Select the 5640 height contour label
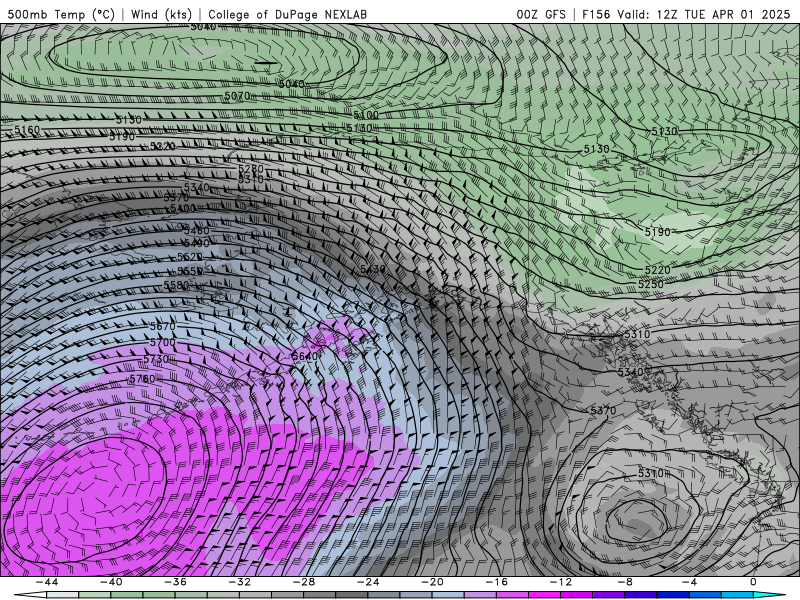The width and height of the screenshot is (800, 600). pos(305,356)
